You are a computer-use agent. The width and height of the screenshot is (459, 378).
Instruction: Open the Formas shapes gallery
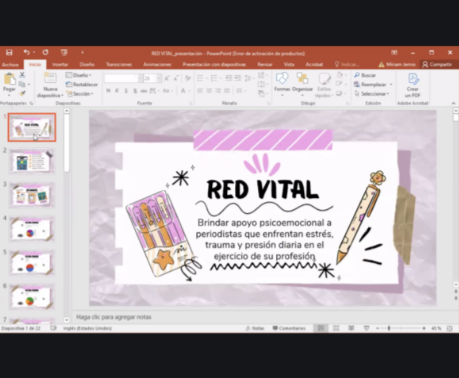282,79
